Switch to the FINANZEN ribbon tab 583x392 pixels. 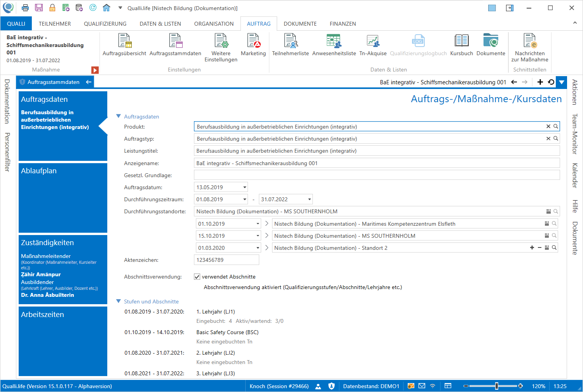343,24
